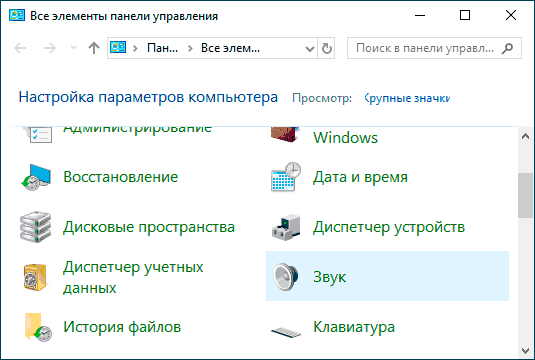Click the up-arrow navigation button
535x360 pixels.
[x=94, y=48]
